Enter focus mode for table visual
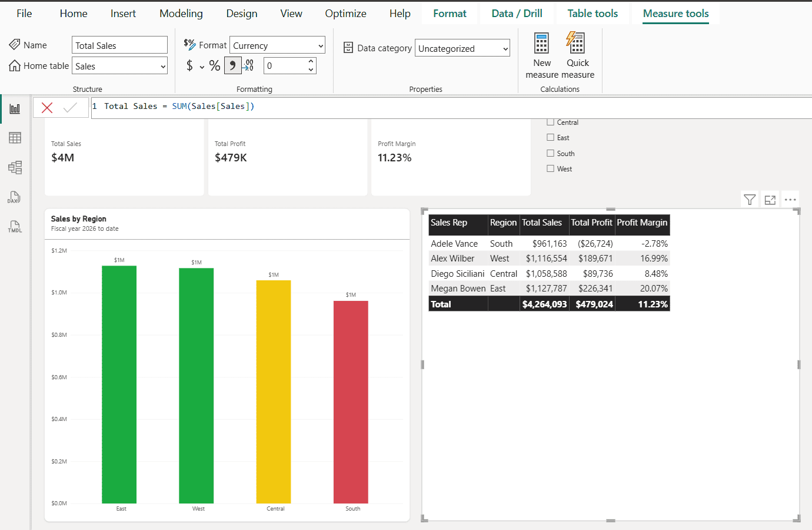The width and height of the screenshot is (812, 530). click(x=770, y=200)
